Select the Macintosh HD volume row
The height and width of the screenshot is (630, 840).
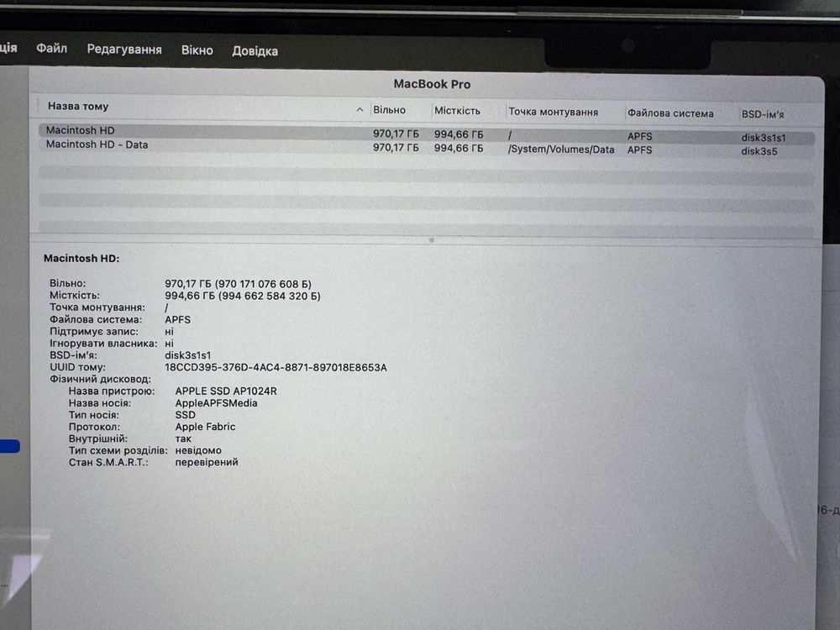(427, 134)
